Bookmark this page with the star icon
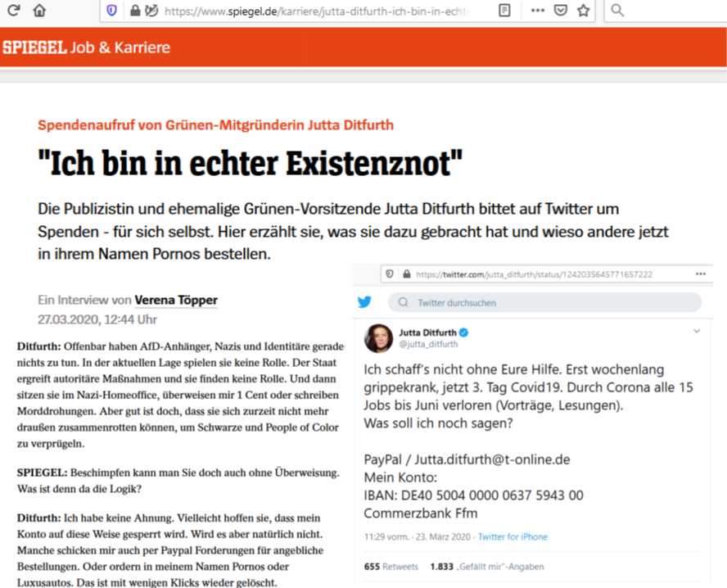This screenshot has height=588, width=727. (583, 10)
